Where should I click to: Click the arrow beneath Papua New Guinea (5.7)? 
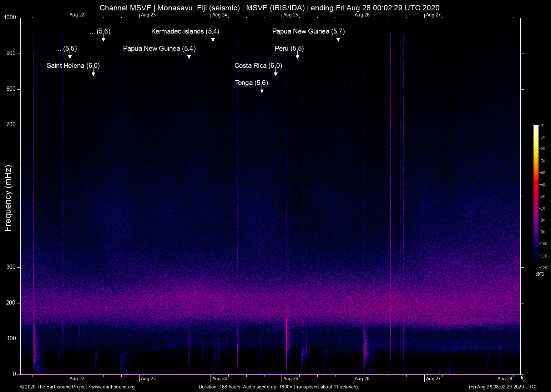(338, 39)
